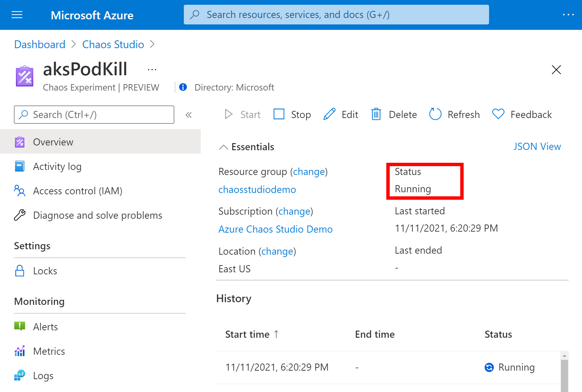Collapse the sidebar with double chevron

(x=189, y=115)
